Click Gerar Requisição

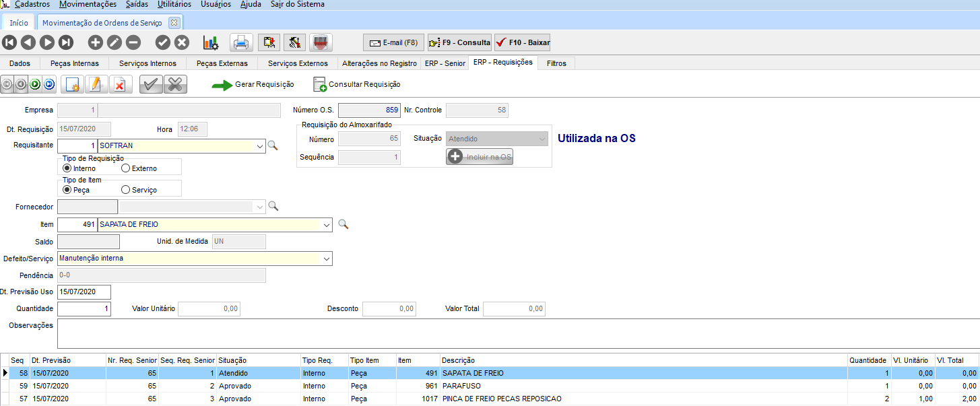pos(253,85)
